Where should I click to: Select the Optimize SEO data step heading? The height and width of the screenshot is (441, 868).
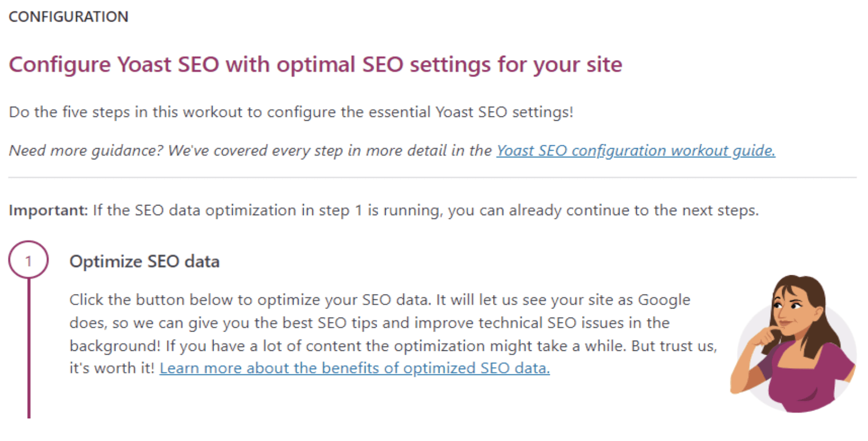pyautogui.click(x=144, y=261)
